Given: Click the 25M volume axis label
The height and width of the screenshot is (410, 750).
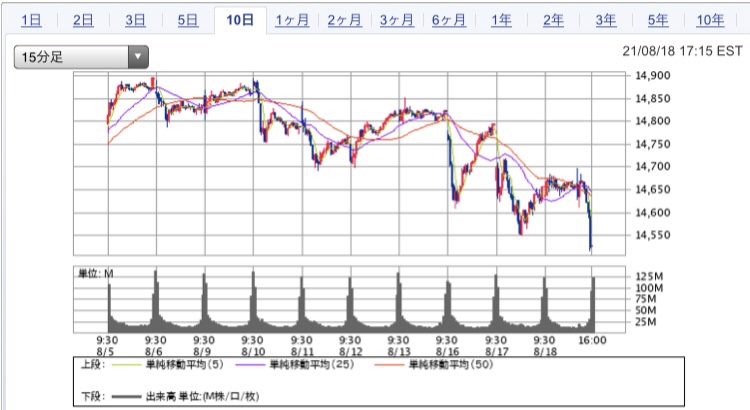Looking at the screenshot, I should [x=646, y=322].
